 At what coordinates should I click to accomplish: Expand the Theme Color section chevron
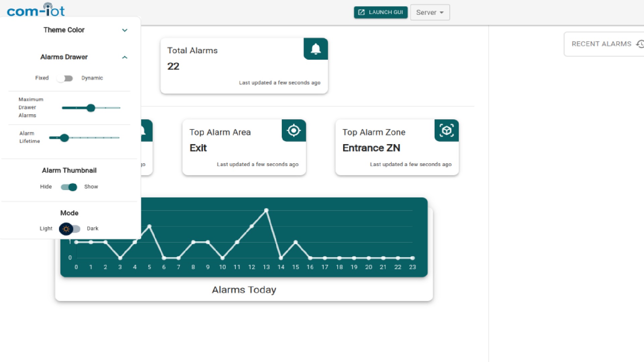click(125, 30)
